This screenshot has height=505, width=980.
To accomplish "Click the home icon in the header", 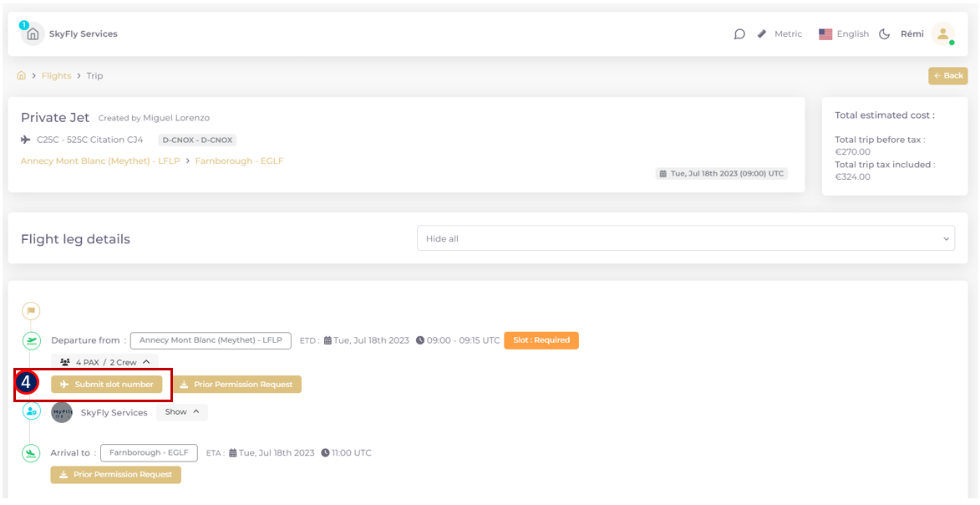I will pyautogui.click(x=33, y=34).
